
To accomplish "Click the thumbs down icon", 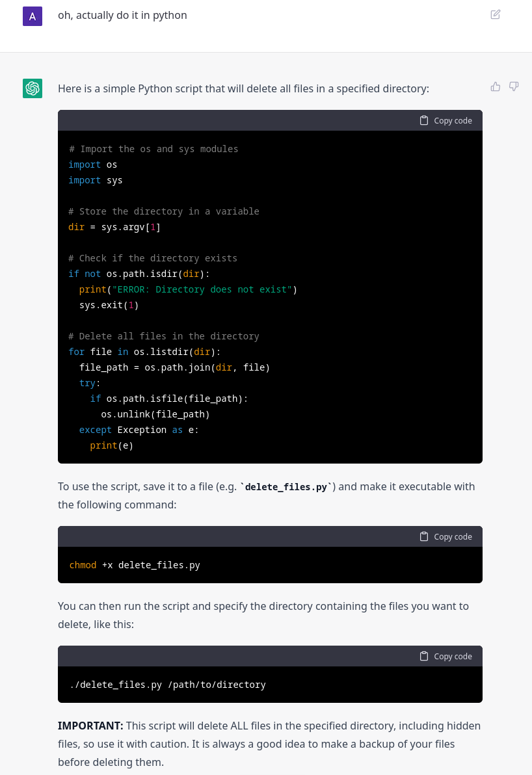I will click(514, 86).
